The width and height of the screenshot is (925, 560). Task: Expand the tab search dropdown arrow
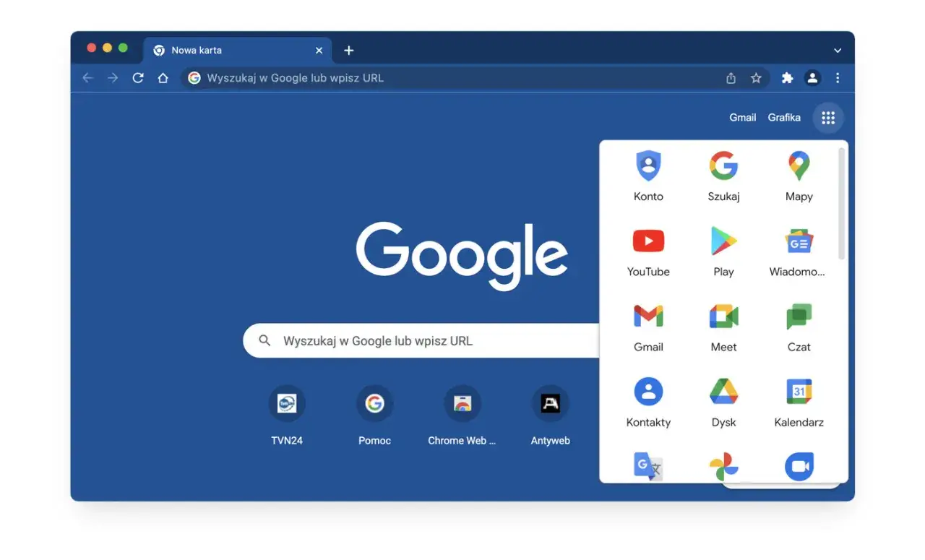click(x=838, y=51)
